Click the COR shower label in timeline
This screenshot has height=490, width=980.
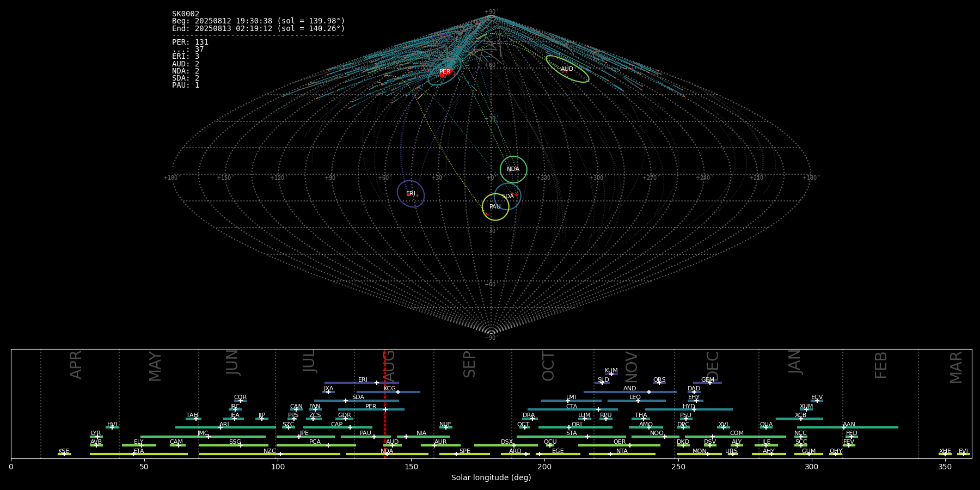(x=240, y=397)
